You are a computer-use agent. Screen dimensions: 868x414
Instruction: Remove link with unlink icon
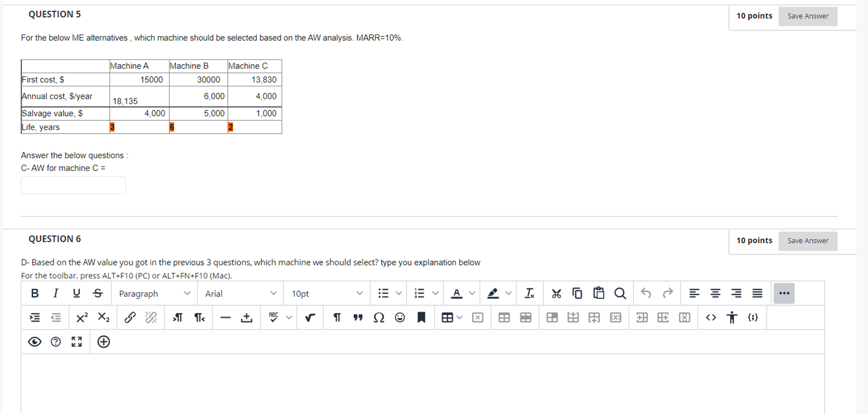click(x=151, y=318)
